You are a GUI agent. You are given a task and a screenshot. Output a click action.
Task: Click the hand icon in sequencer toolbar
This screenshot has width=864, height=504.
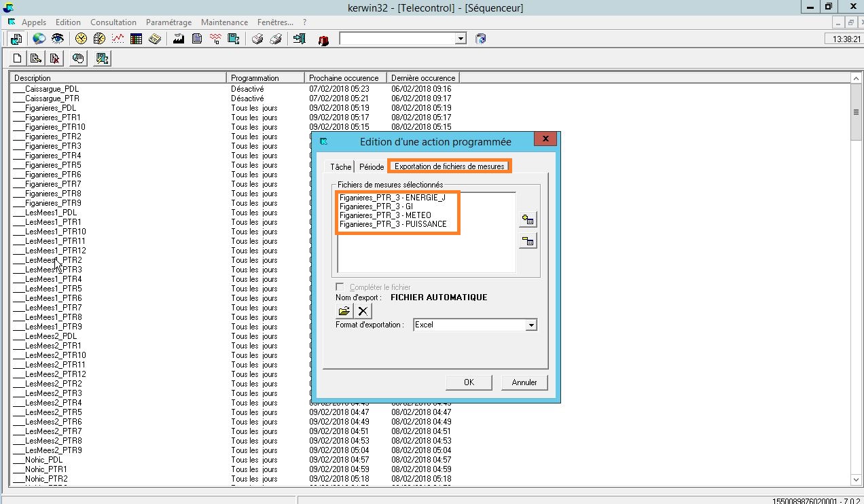(78, 58)
